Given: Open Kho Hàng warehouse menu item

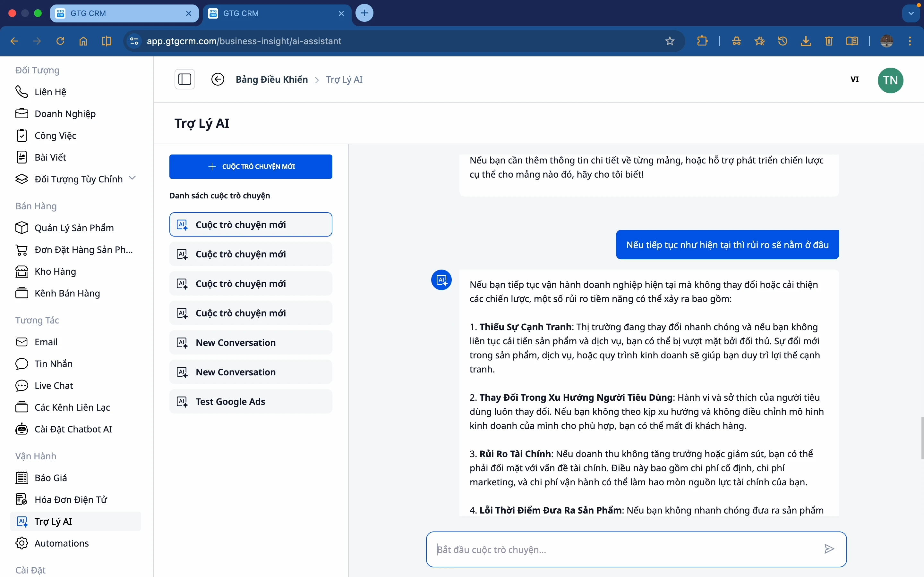Looking at the screenshot, I should tap(56, 271).
